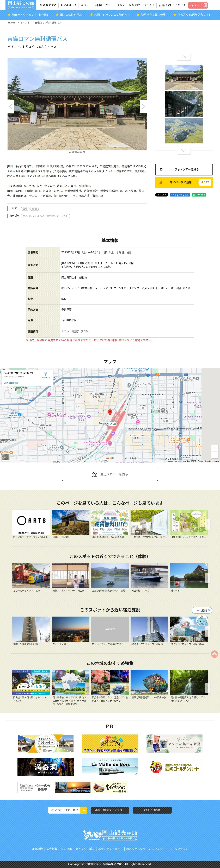Open 鬼城山（鬼ノ城） card
Screen dimensions: 220x868
[x=71, y=524]
